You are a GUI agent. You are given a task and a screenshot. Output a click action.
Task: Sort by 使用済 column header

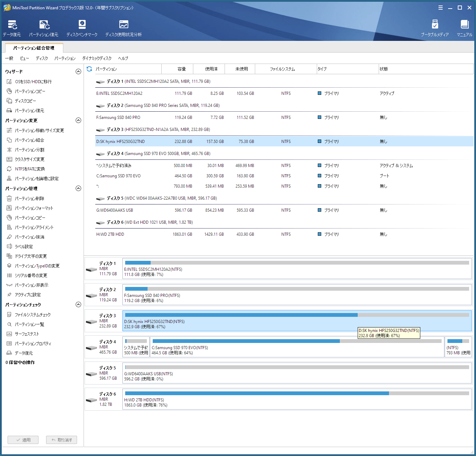click(x=209, y=69)
